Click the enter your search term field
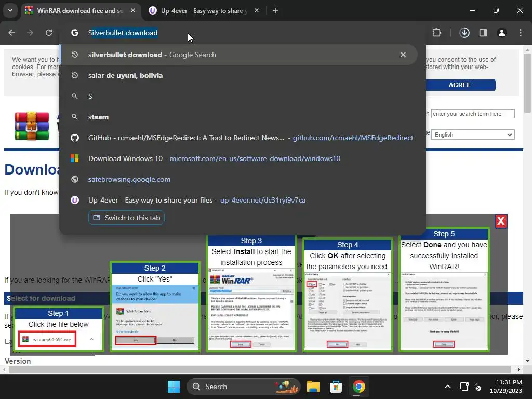The width and height of the screenshot is (532, 399). click(x=473, y=114)
